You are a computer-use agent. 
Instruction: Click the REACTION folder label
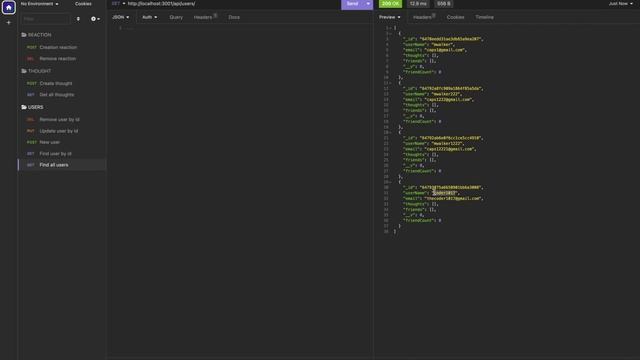[40, 35]
